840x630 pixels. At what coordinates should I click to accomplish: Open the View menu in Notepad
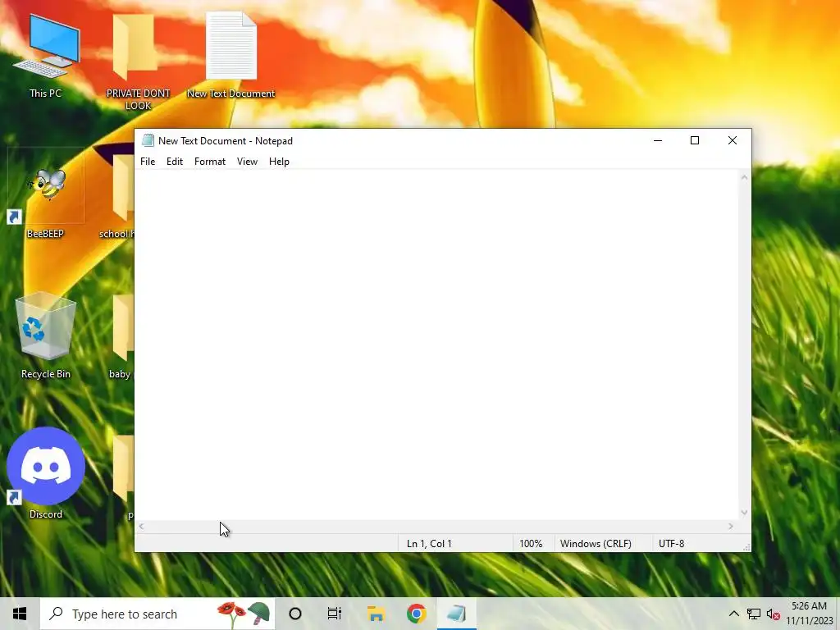point(247,162)
